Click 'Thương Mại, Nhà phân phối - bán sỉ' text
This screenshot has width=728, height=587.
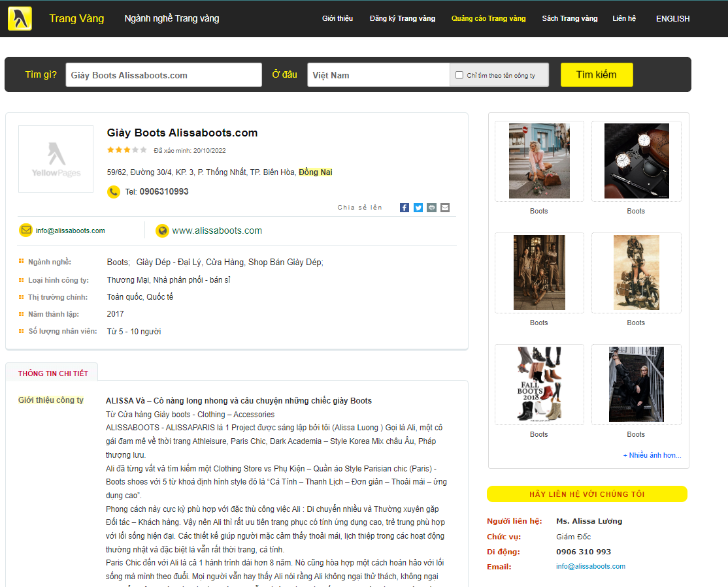pos(169,280)
